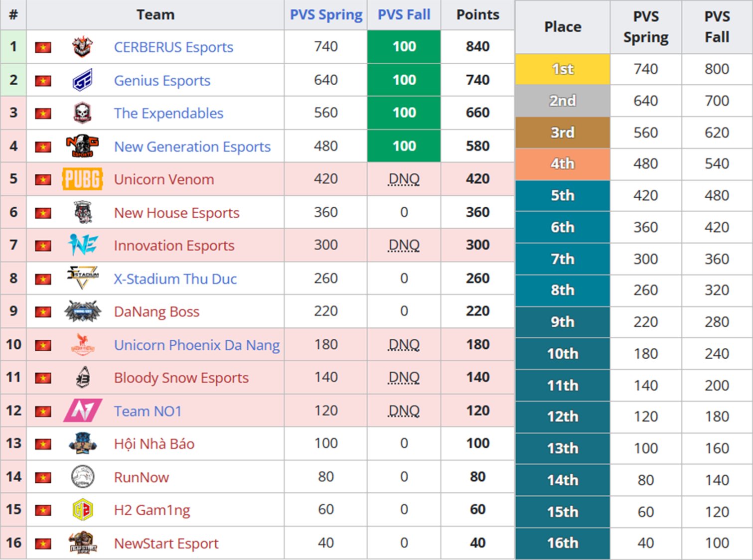This screenshot has width=753, height=560.
Task: Click the gold 1st place cell
Action: click(563, 69)
